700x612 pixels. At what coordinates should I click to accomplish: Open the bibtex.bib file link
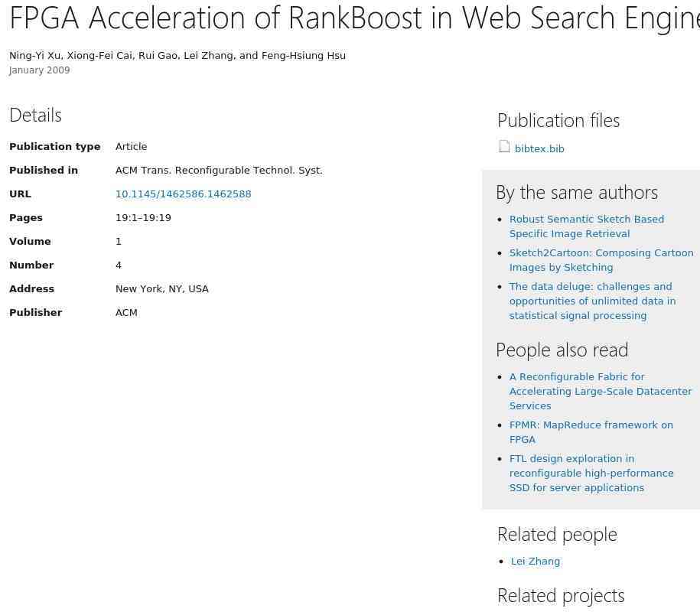539,149
